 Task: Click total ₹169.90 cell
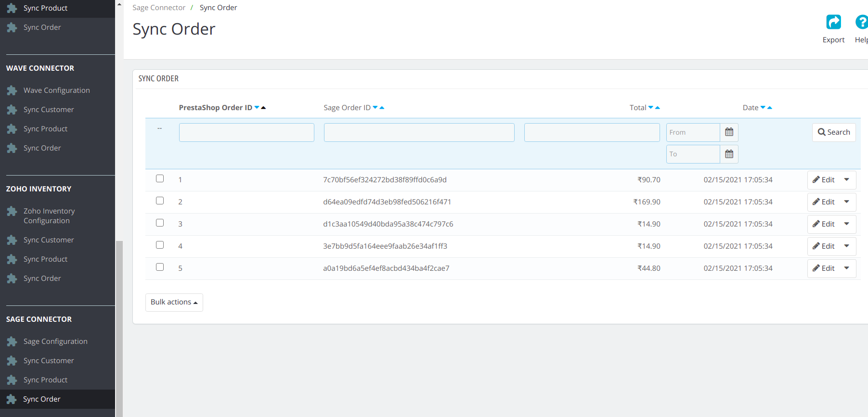tap(647, 202)
